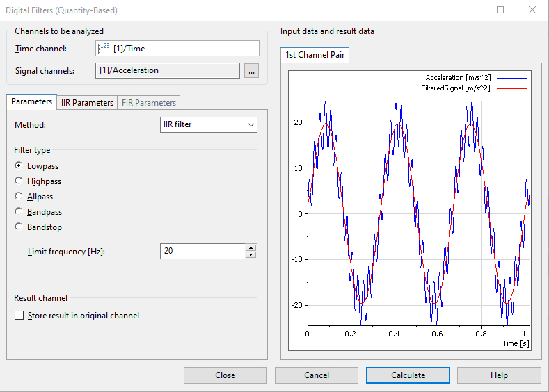The image size is (549, 392).
Task: Enable Store result in original channel
Action: 19,316
